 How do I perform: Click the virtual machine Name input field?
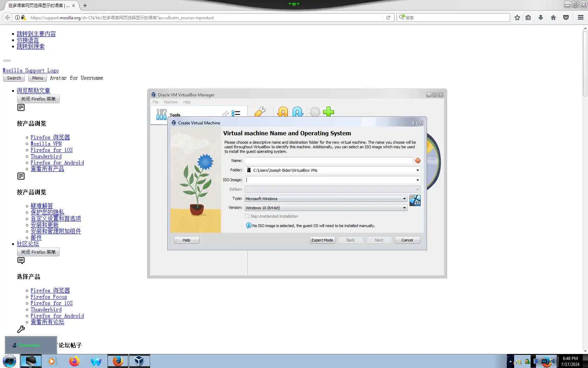click(329, 161)
